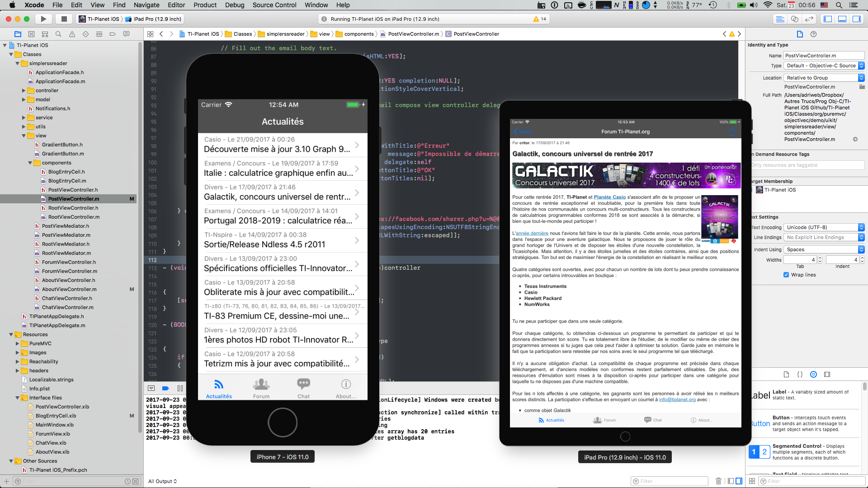Toggle breakpoints activation in debug bar

click(165, 388)
